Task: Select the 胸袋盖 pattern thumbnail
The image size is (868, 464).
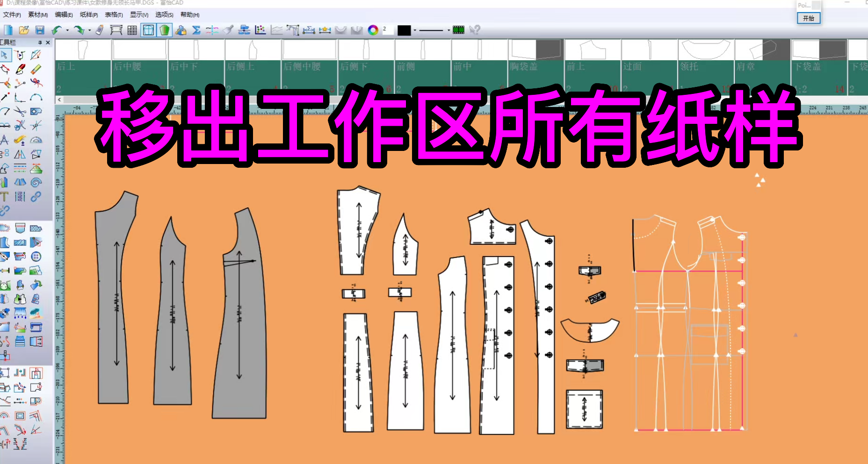Action: click(x=536, y=67)
